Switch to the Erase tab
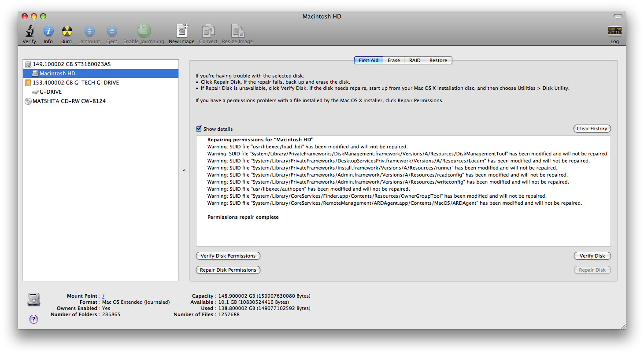The image size is (644, 354). point(394,60)
